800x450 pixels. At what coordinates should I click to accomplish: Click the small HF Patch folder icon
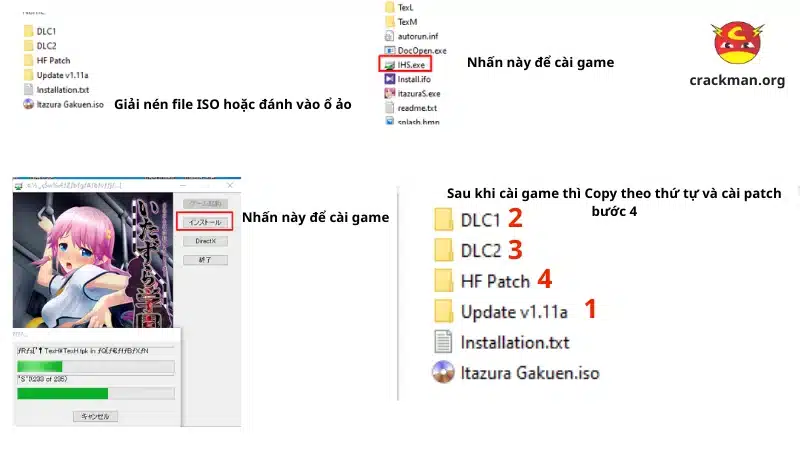(29, 60)
